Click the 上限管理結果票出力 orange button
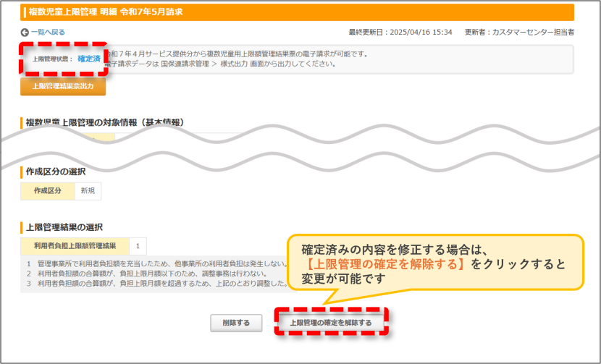The width and height of the screenshot is (601, 364). [63, 86]
